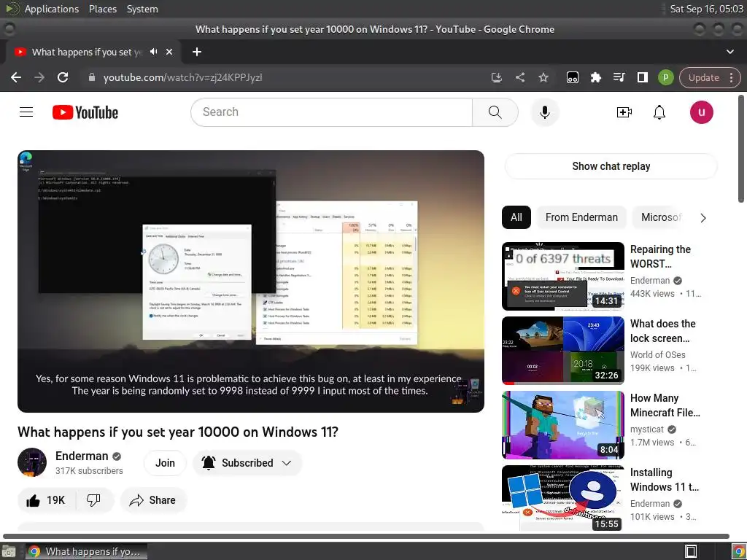Select the All filter chip

tap(516, 217)
